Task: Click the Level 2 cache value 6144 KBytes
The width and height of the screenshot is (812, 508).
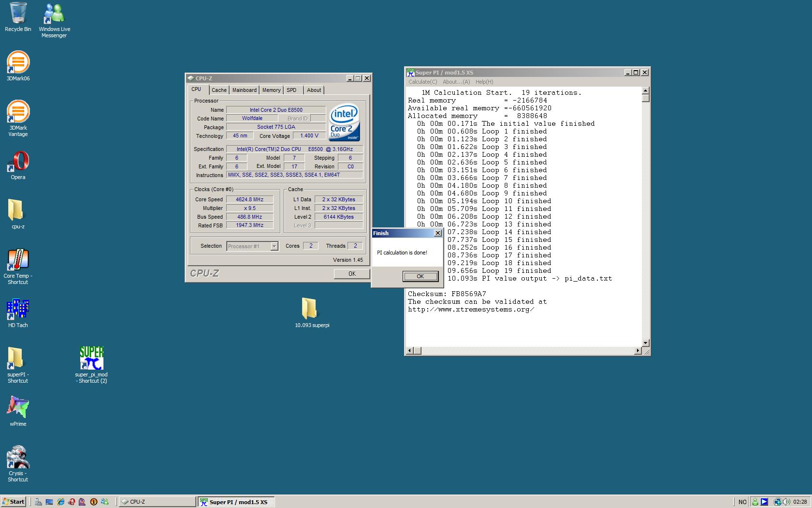Action: 339,217
